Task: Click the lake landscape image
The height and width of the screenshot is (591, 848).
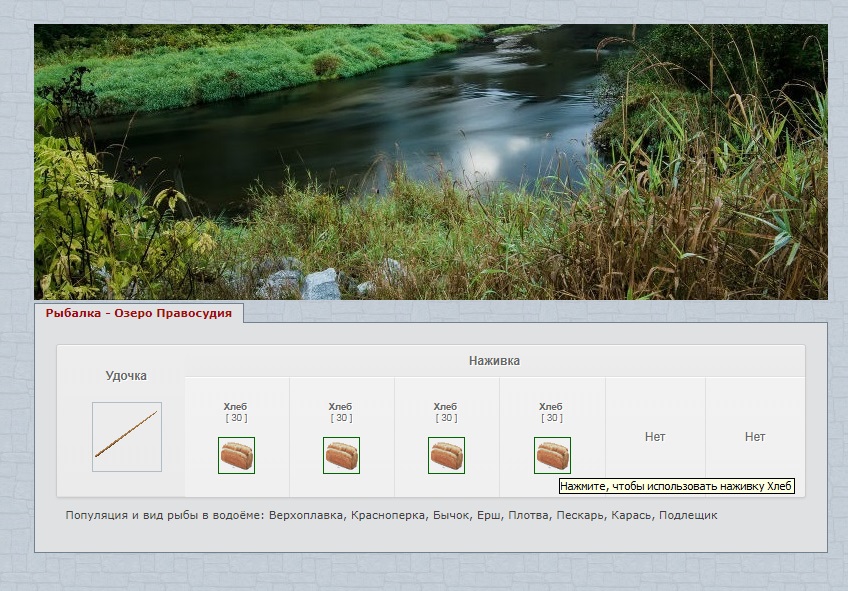Action: (430, 162)
